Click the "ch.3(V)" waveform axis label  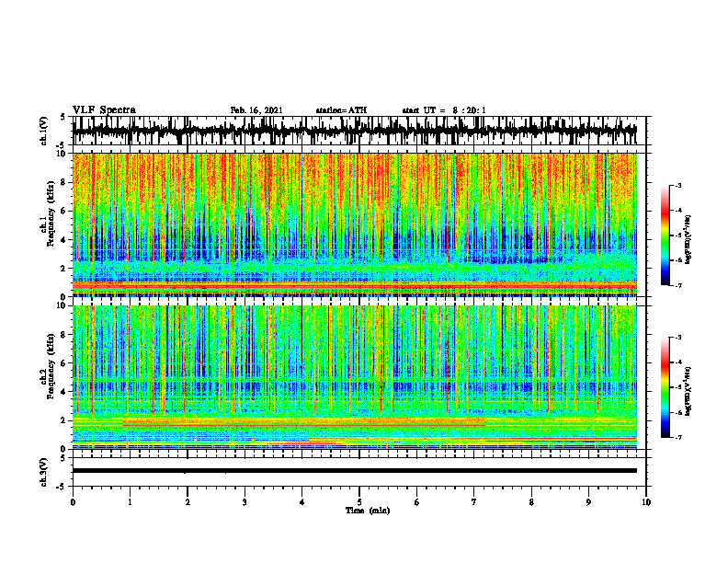click(x=44, y=472)
